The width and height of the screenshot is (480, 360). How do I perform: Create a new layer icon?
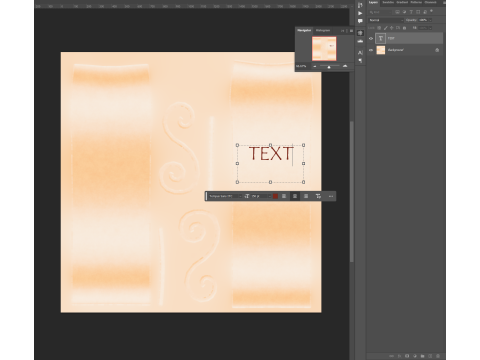pos(430,356)
